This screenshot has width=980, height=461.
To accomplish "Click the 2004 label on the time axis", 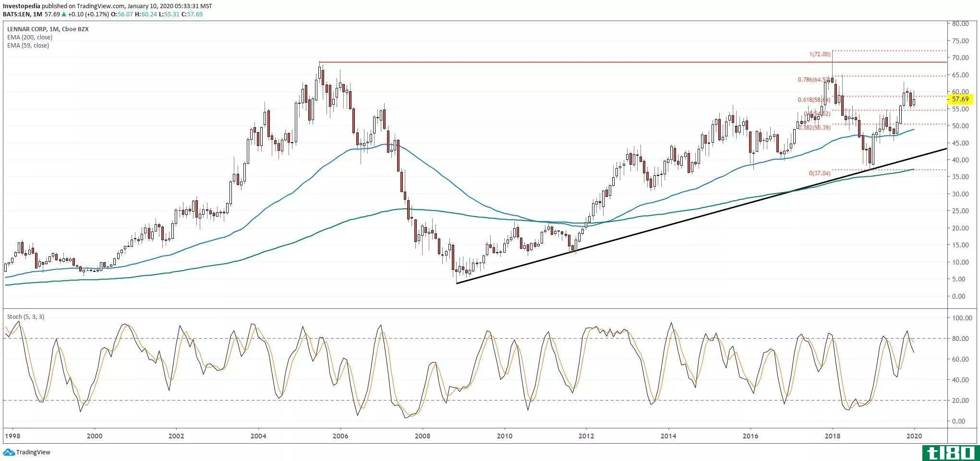I will tap(258, 436).
